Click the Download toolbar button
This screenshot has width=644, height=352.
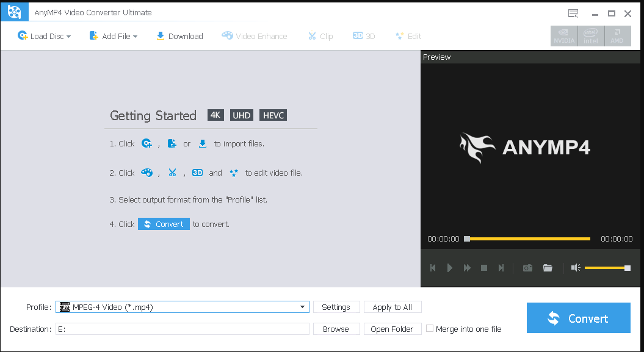[x=179, y=36]
